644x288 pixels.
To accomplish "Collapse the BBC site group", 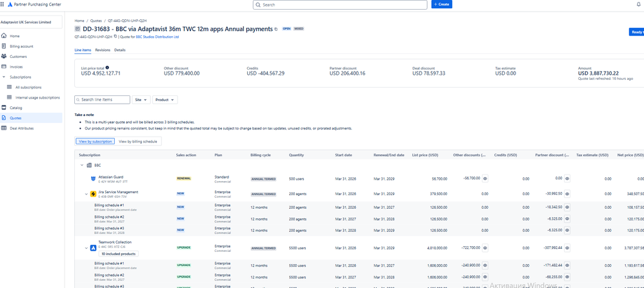I will pyautogui.click(x=82, y=166).
